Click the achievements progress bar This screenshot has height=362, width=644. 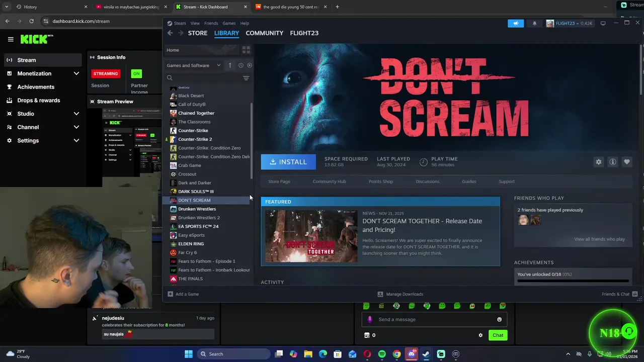573,281
